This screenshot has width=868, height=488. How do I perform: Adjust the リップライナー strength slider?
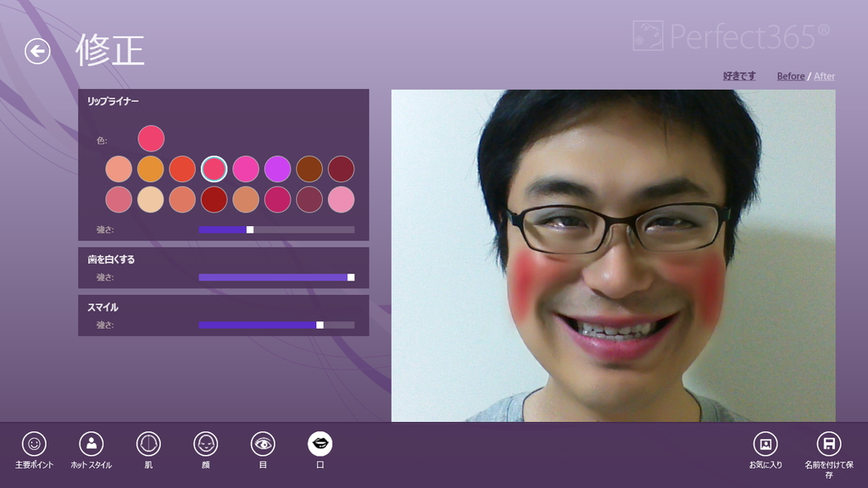(277, 230)
